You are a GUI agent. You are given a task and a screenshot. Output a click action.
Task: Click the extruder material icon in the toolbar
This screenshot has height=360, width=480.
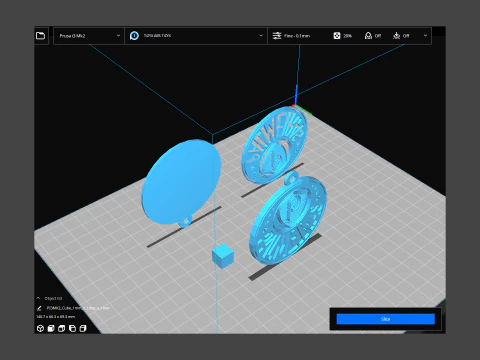click(x=134, y=36)
